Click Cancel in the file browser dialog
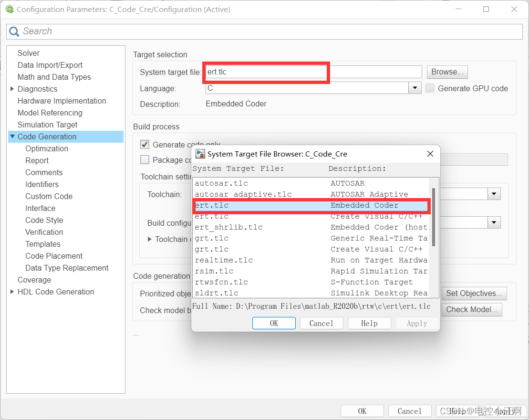Image resolution: width=529 pixels, height=420 pixels. pyautogui.click(x=322, y=323)
